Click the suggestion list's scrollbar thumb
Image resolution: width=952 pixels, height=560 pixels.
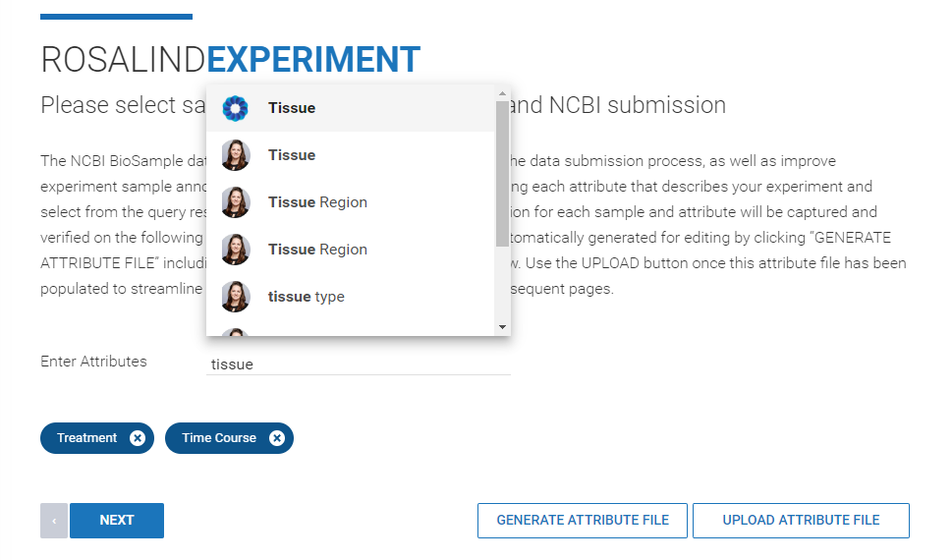502,172
